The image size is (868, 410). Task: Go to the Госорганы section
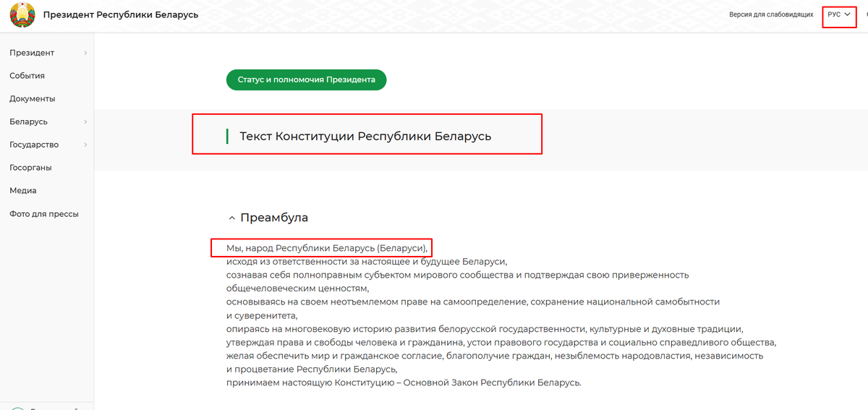point(30,168)
